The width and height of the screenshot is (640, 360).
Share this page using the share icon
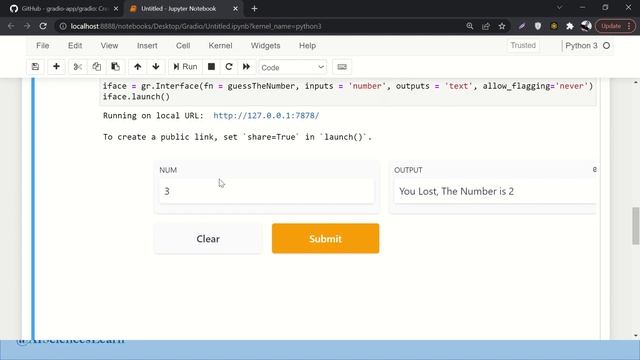486,26
